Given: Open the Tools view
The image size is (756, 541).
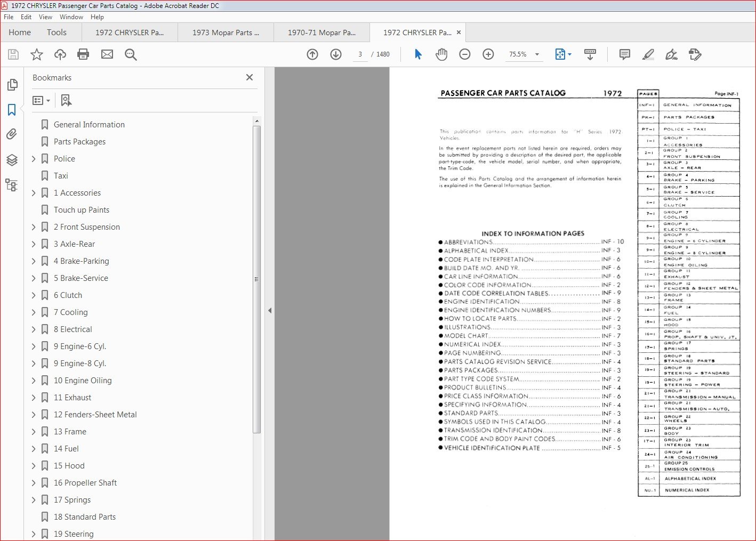Looking at the screenshot, I should coord(57,33).
